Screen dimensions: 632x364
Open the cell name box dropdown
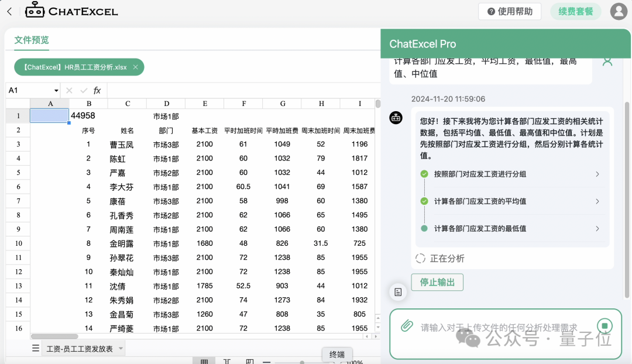(x=56, y=91)
